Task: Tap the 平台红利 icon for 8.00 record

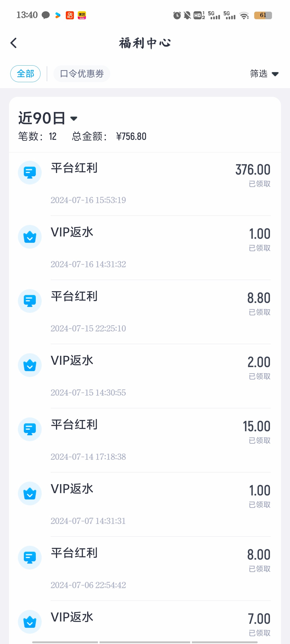Action: pyautogui.click(x=30, y=558)
